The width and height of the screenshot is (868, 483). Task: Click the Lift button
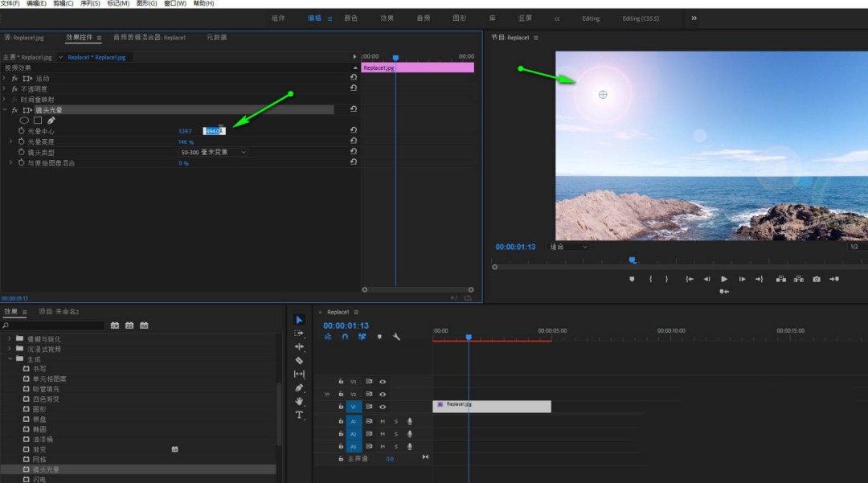[780, 280]
